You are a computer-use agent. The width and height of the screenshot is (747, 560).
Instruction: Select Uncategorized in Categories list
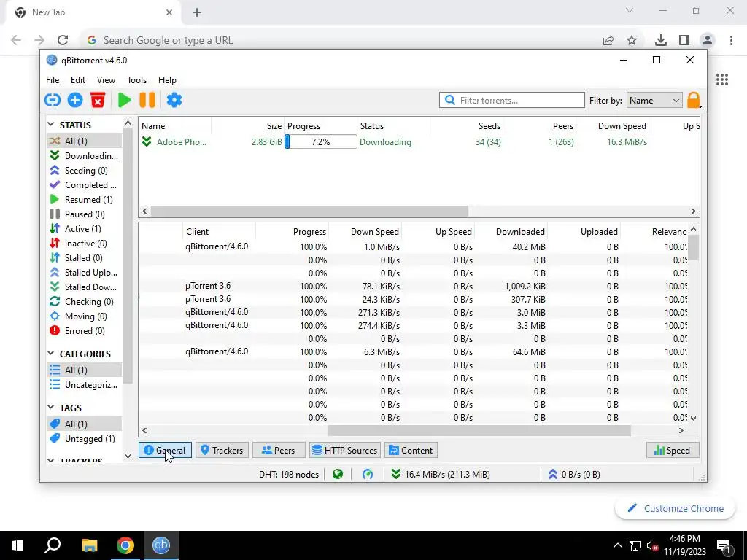(85, 385)
